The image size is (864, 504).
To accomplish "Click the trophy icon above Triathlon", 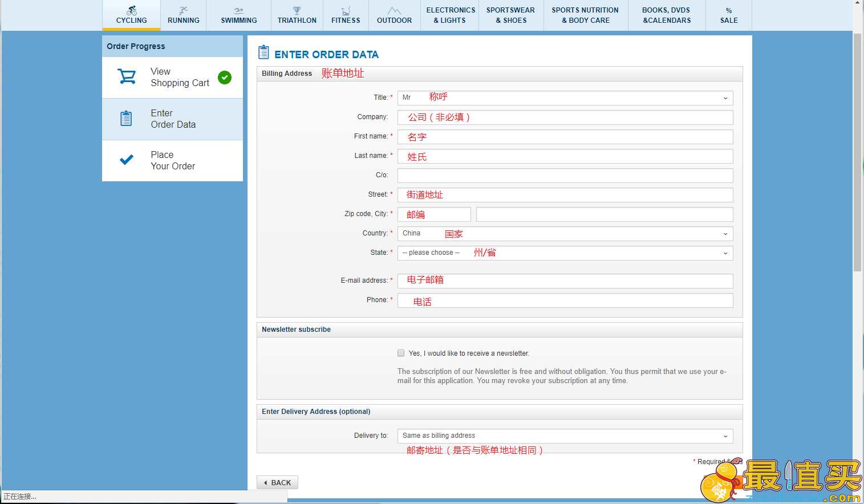I will pos(297,10).
